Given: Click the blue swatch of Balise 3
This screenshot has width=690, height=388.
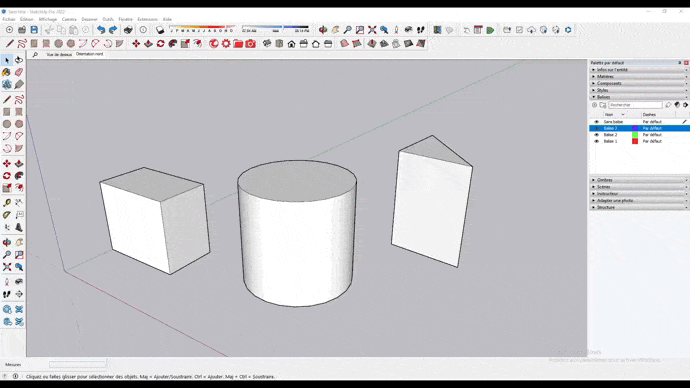Looking at the screenshot, I should pos(635,128).
